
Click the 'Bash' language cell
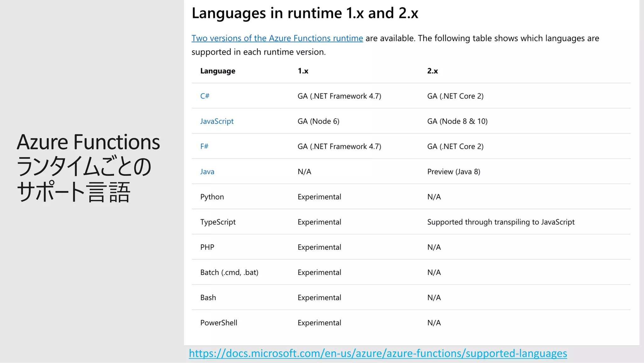pos(208,298)
